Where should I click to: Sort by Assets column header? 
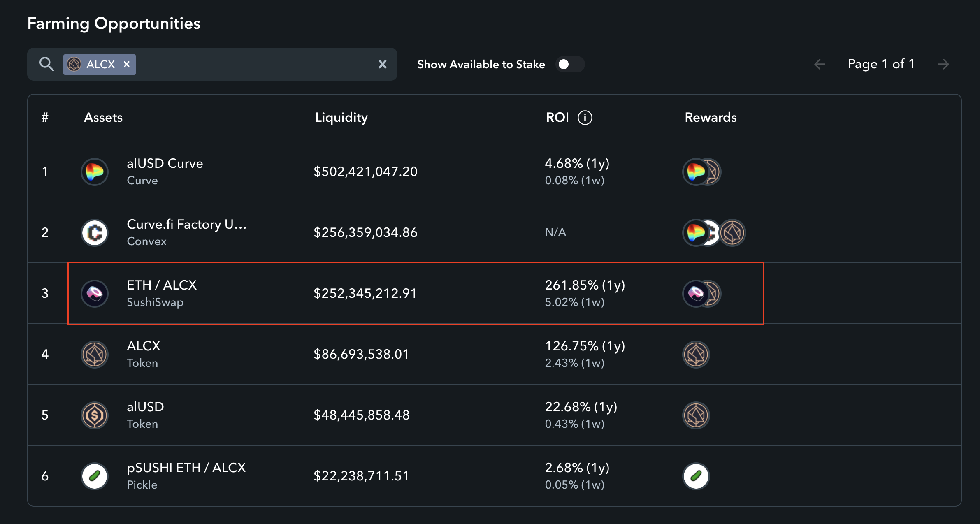click(x=103, y=118)
